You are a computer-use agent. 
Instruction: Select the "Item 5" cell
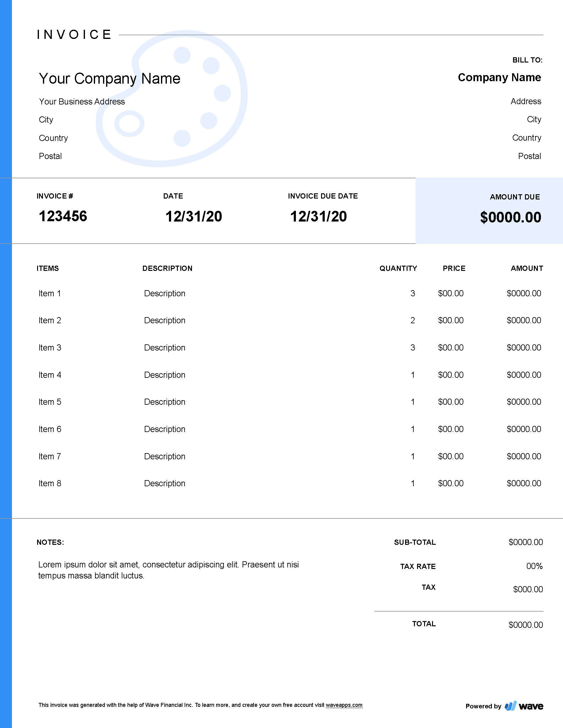coord(50,402)
